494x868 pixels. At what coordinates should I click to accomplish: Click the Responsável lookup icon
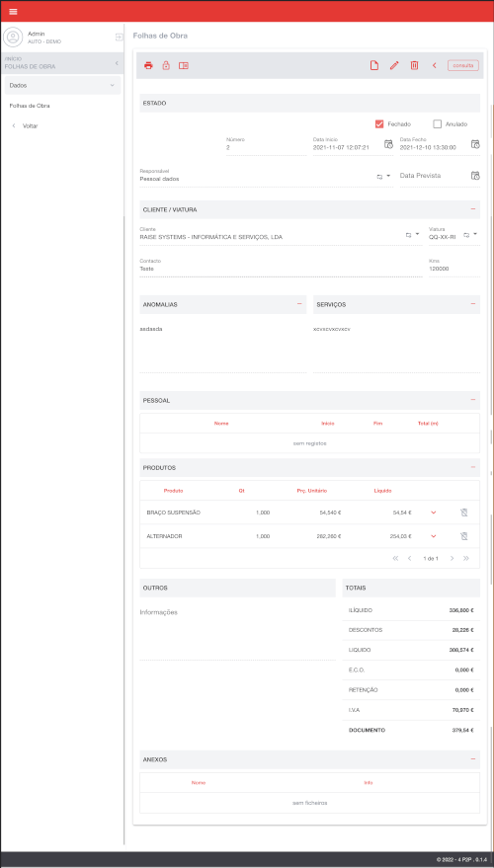pos(380,176)
